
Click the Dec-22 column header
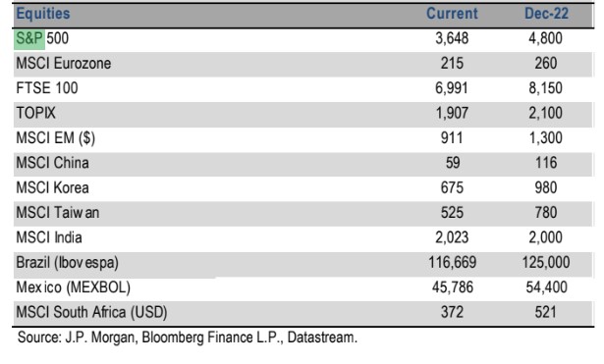(x=546, y=14)
